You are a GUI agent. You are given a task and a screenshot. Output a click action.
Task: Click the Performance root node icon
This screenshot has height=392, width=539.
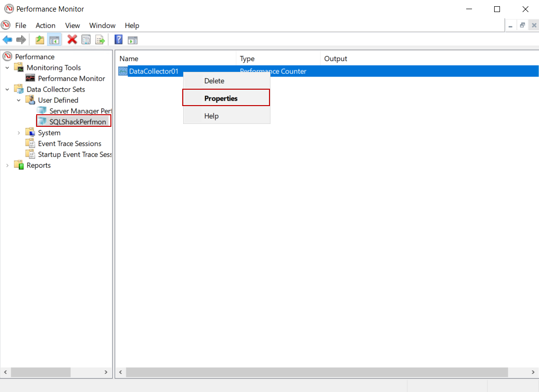point(8,56)
